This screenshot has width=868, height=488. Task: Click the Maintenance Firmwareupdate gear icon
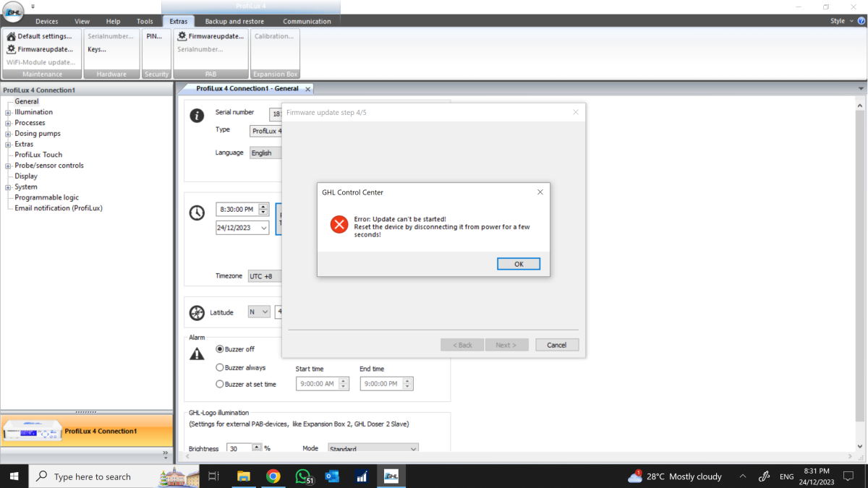(11, 49)
